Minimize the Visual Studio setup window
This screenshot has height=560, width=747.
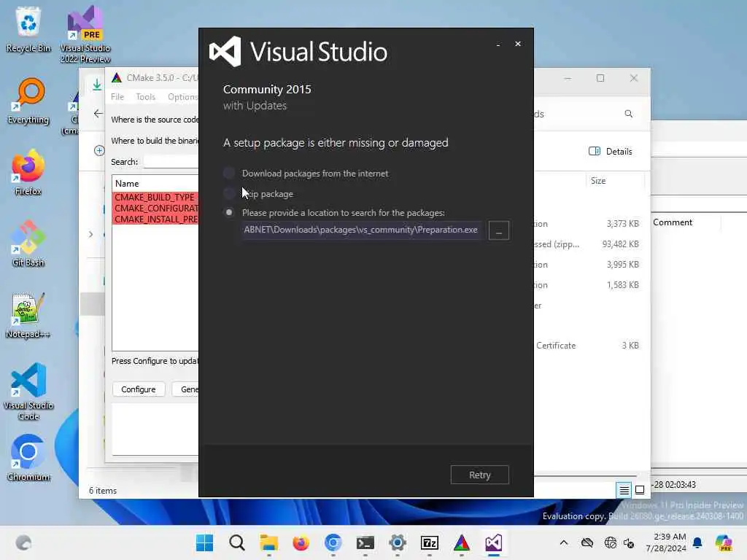tap(498, 44)
